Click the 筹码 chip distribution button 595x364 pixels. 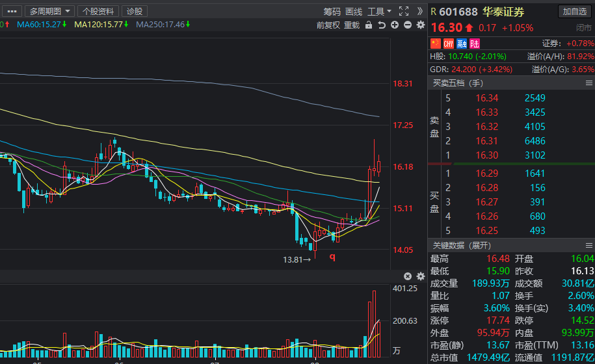tap(332, 12)
